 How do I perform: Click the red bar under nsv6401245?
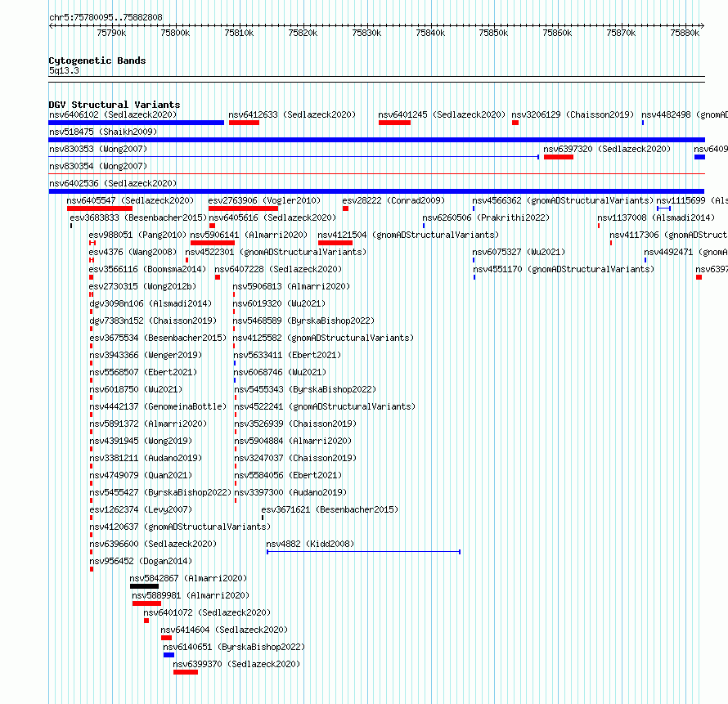click(x=394, y=123)
